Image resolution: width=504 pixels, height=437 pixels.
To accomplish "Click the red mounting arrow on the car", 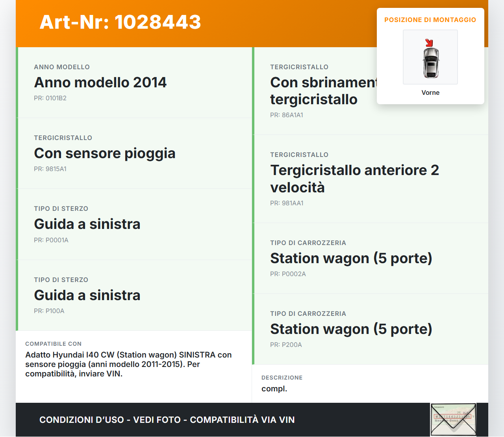I will tap(429, 42).
